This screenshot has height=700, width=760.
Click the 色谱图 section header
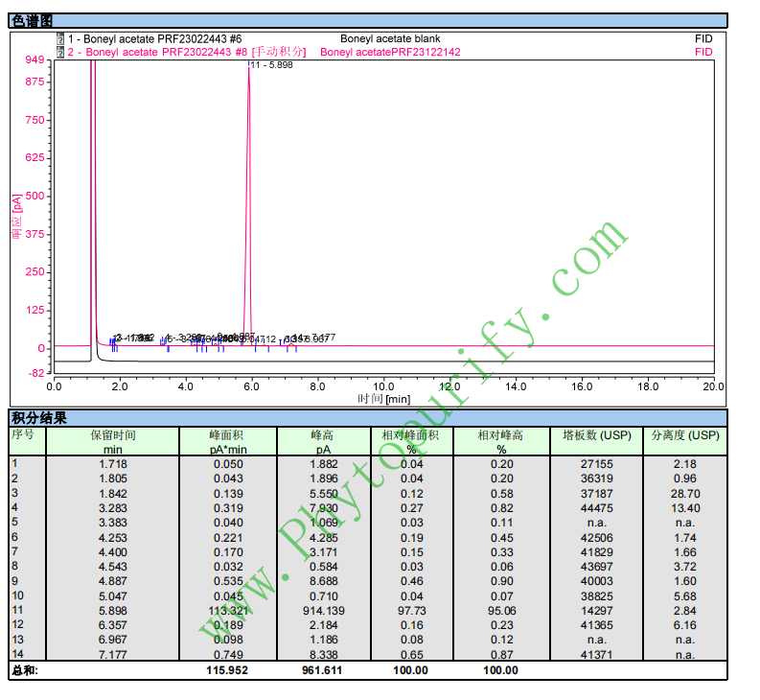click(32, 20)
